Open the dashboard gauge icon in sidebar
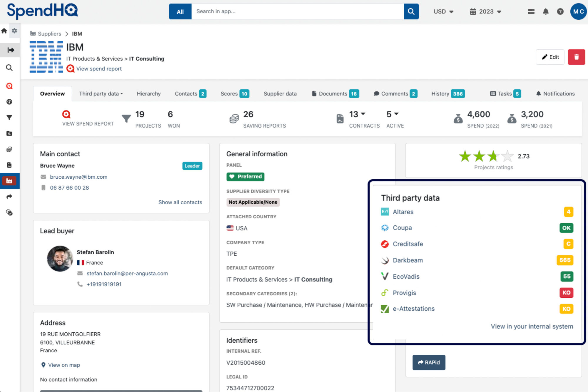This screenshot has height=392, width=588. [9, 102]
